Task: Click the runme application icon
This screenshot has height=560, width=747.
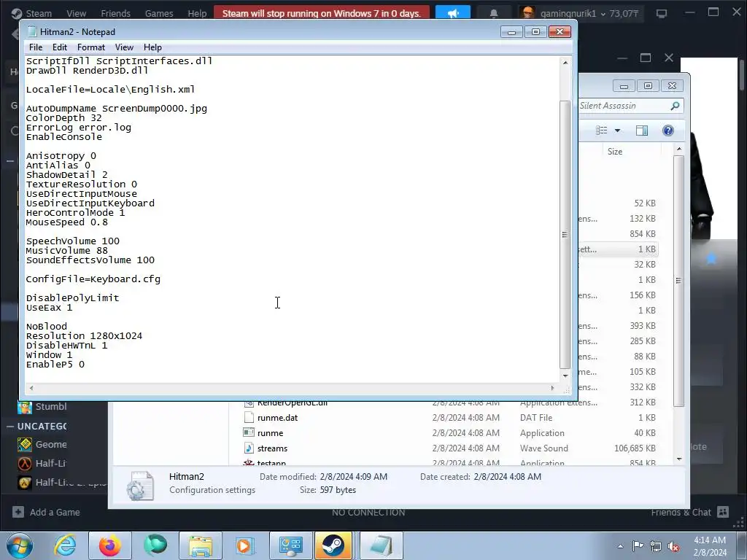Action: [249, 433]
